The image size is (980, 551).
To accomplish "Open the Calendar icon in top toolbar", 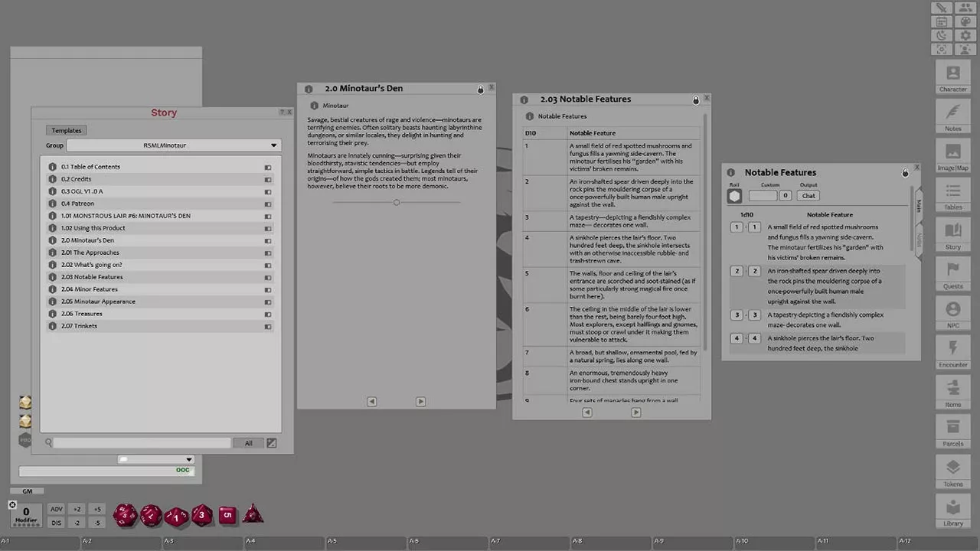I will [942, 21].
